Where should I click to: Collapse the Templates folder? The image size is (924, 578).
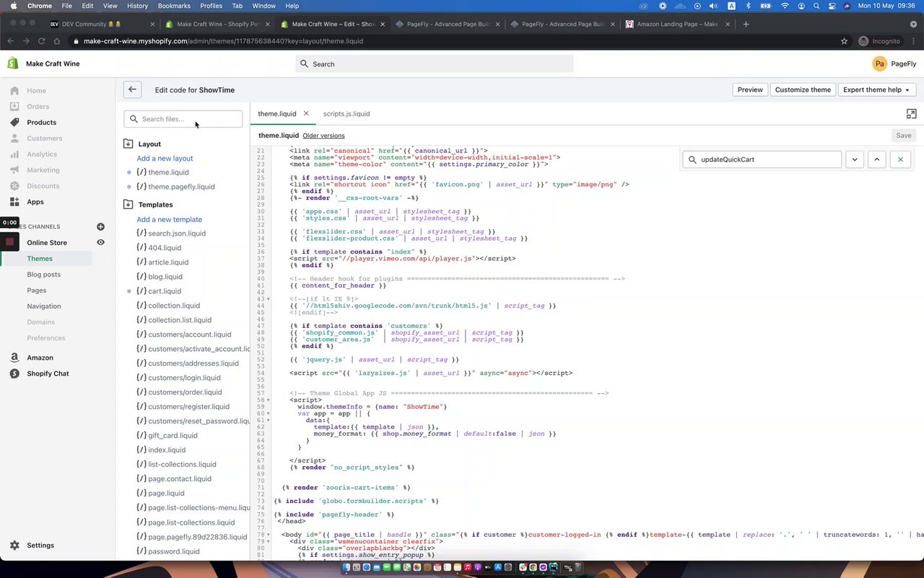pos(128,204)
